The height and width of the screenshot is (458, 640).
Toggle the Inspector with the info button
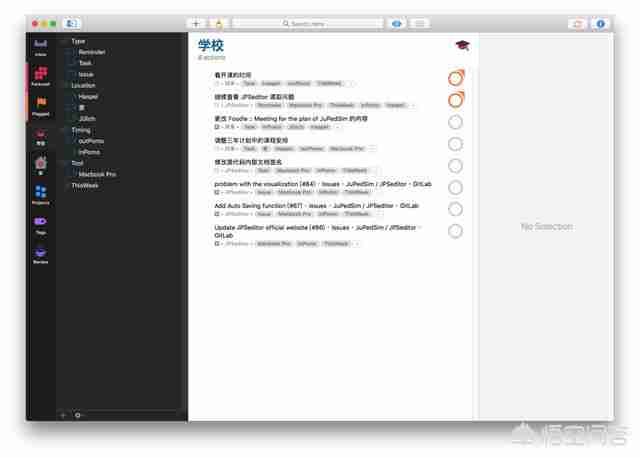(x=600, y=24)
